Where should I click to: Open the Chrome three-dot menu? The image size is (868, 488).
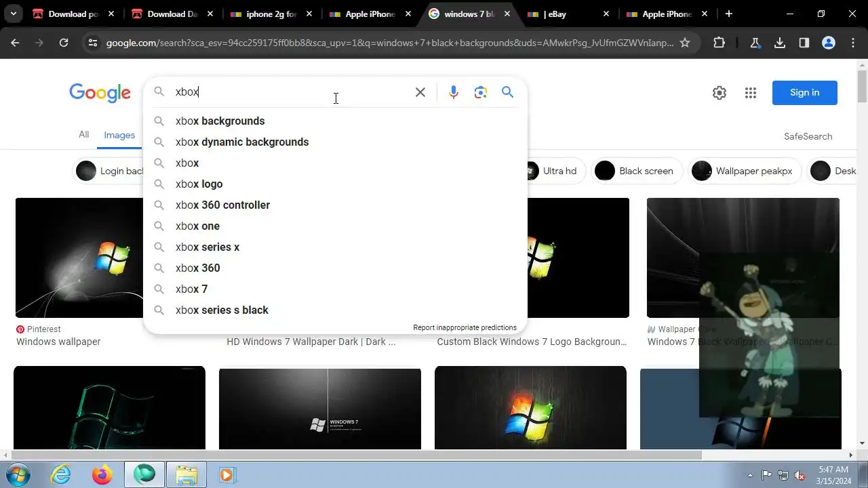(853, 43)
